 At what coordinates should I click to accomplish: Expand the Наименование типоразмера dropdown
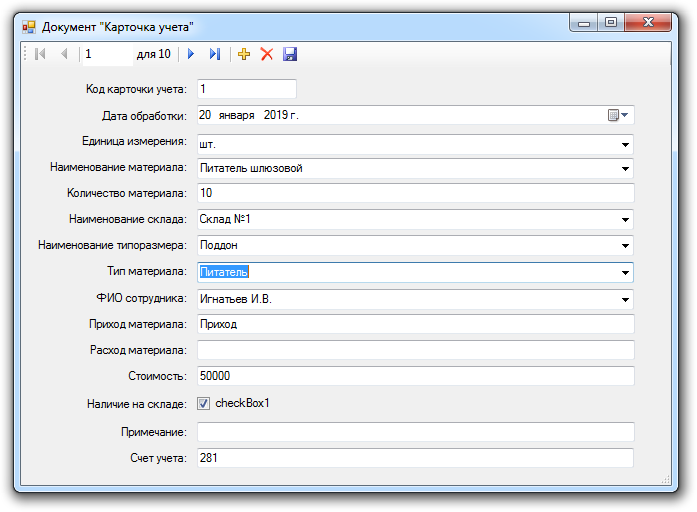tap(625, 245)
